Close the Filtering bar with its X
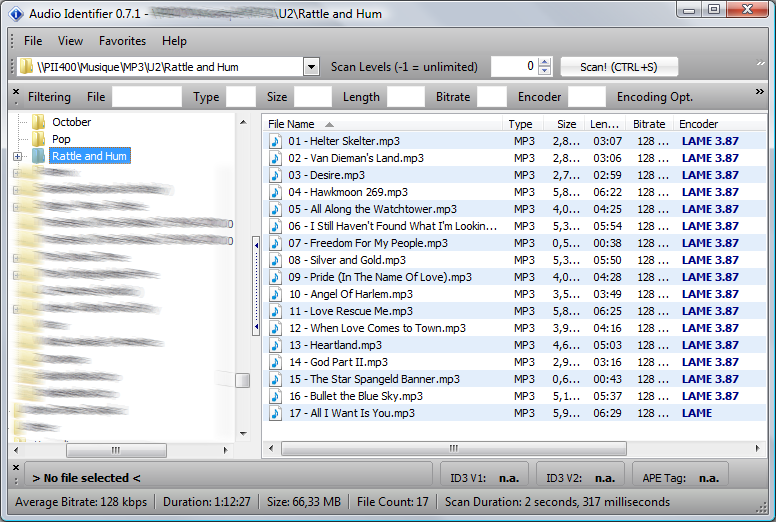The height and width of the screenshot is (522, 776). point(16,92)
